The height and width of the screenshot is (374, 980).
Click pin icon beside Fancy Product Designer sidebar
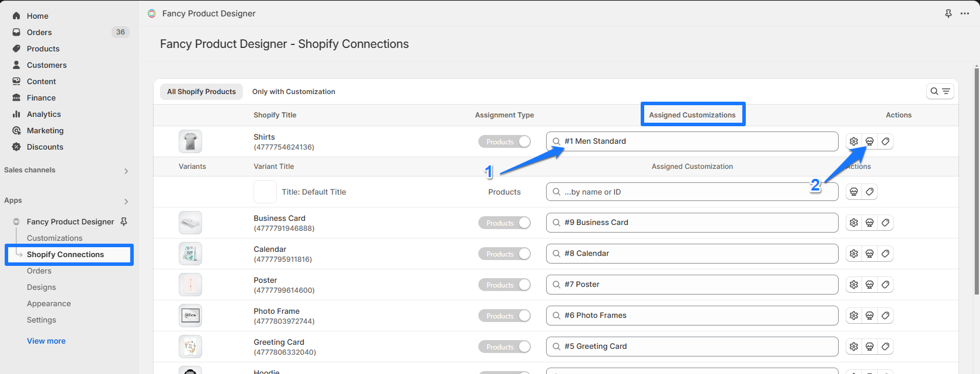(124, 221)
